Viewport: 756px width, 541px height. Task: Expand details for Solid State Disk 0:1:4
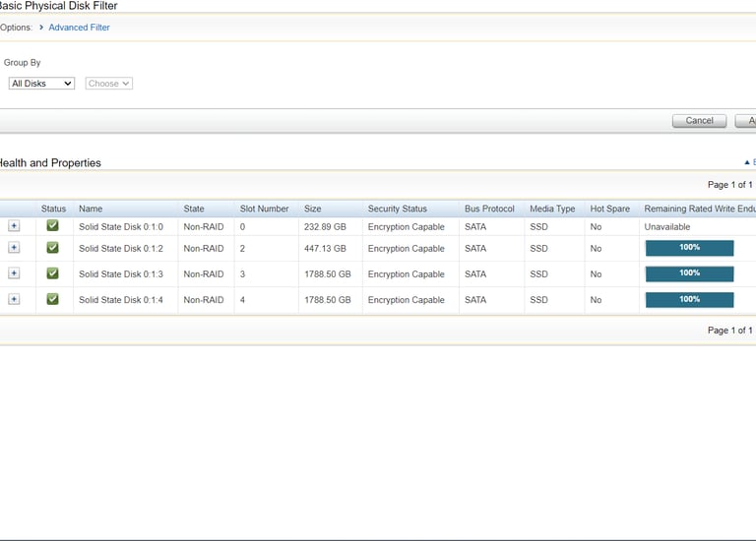(14, 299)
